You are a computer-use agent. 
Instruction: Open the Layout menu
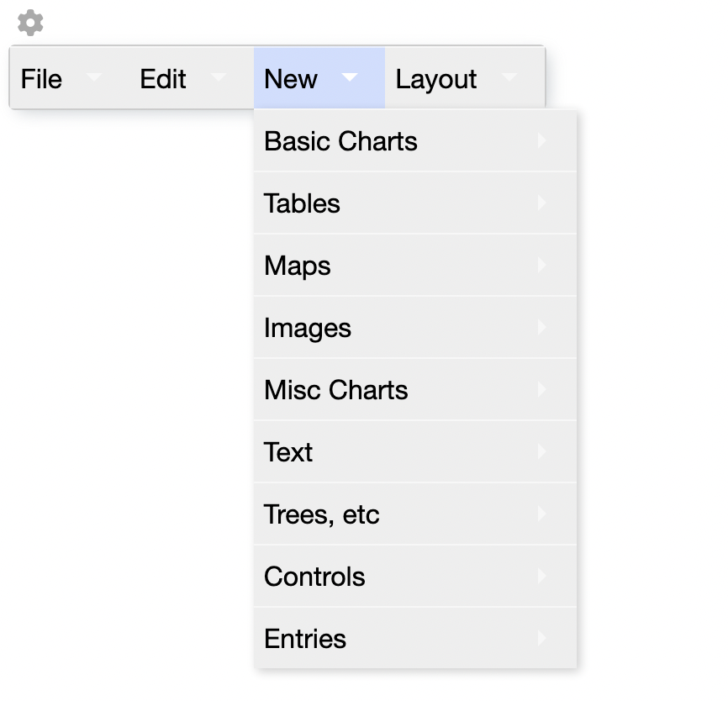click(436, 79)
